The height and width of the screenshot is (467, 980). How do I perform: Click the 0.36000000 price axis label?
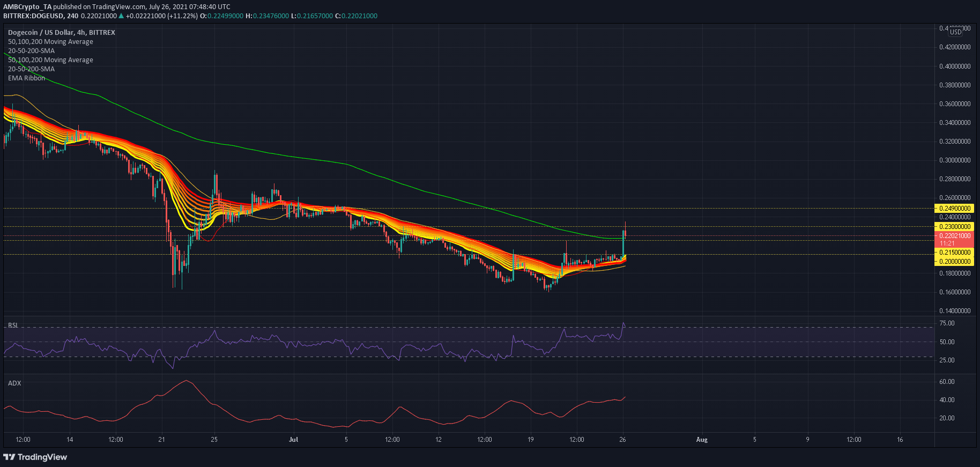tap(955, 104)
